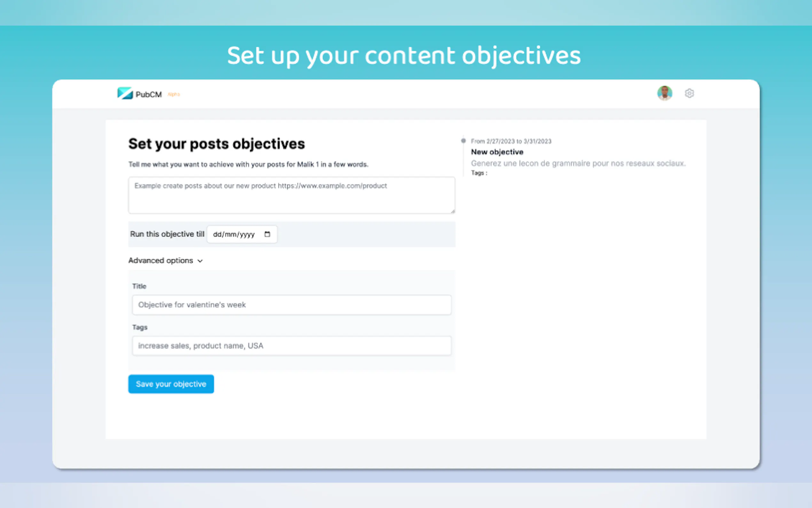This screenshot has height=508, width=812.
Task: Collapse Advanced options using the chevron
Action: point(200,261)
